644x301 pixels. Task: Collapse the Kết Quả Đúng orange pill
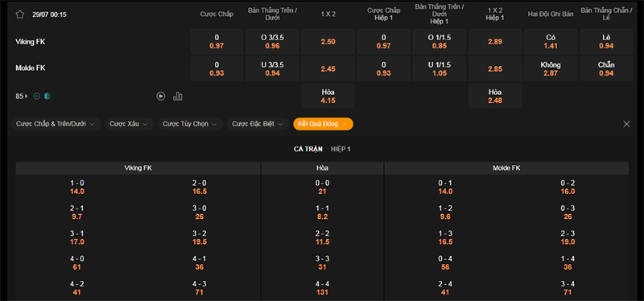(x=324, y=124)
